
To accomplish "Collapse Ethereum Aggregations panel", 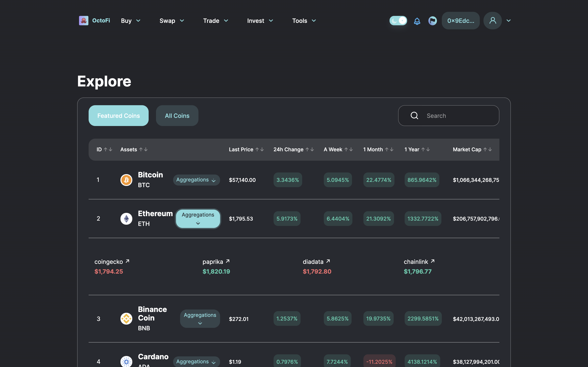I will [x=198, y=218].
